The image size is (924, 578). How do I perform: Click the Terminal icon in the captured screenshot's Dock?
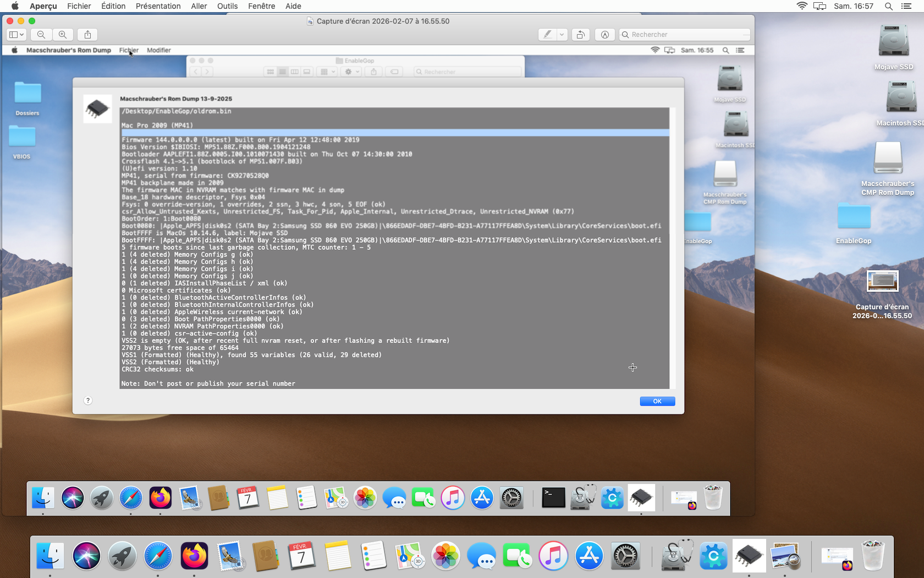(553, 498)
